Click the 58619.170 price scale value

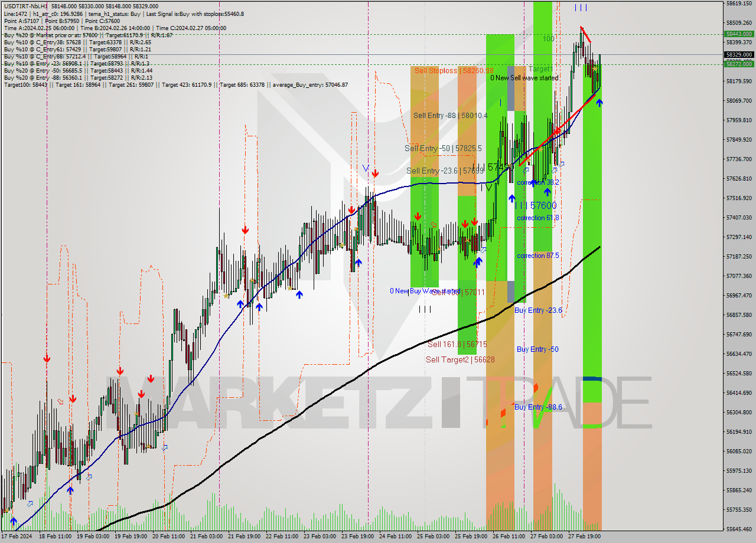[739, 4]
